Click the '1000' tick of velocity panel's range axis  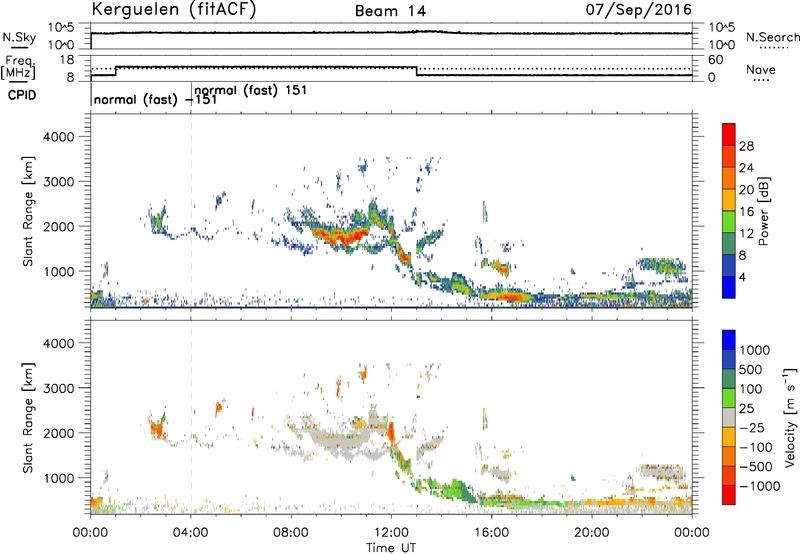pos(58,478)
